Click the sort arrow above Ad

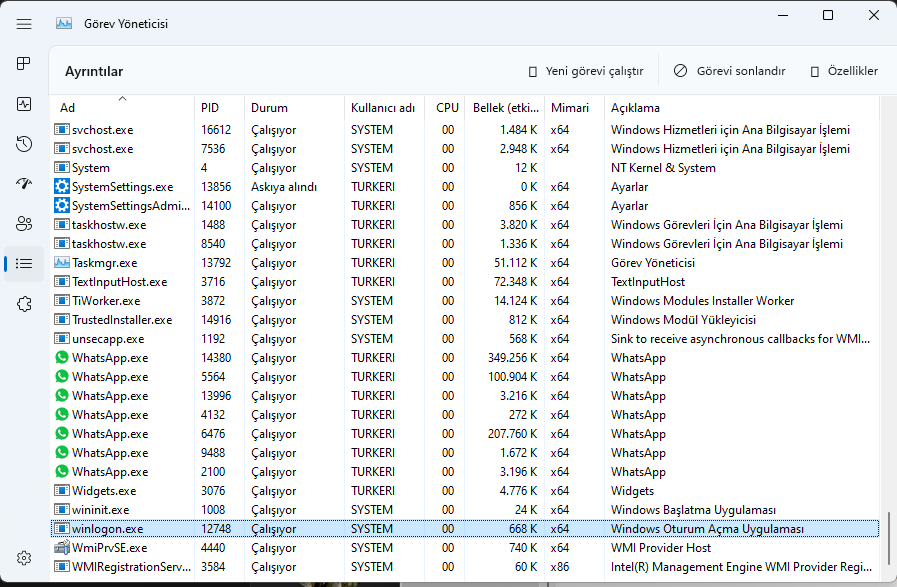tap(122, 98)
